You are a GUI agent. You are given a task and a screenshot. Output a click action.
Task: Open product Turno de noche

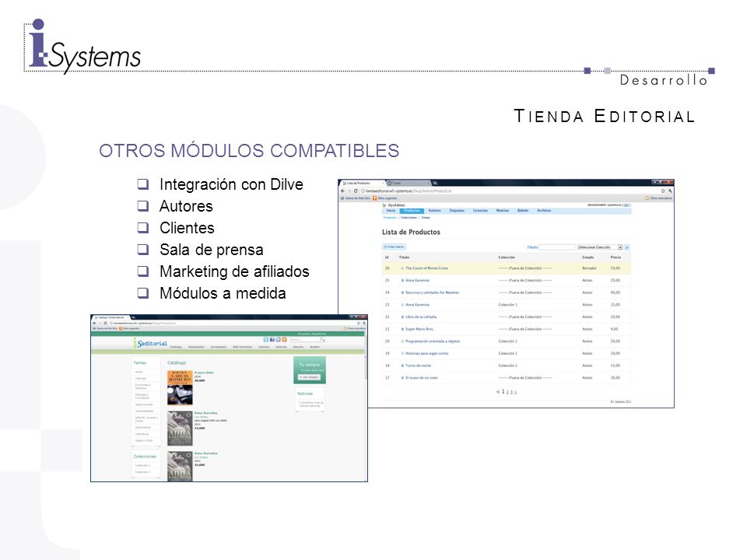[419, 366]
